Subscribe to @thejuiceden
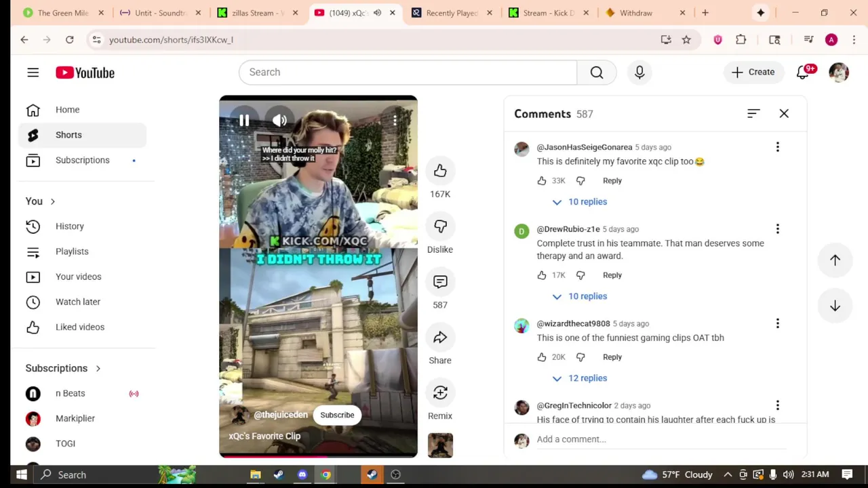The image size is (868, 488). tap(337, 415)
